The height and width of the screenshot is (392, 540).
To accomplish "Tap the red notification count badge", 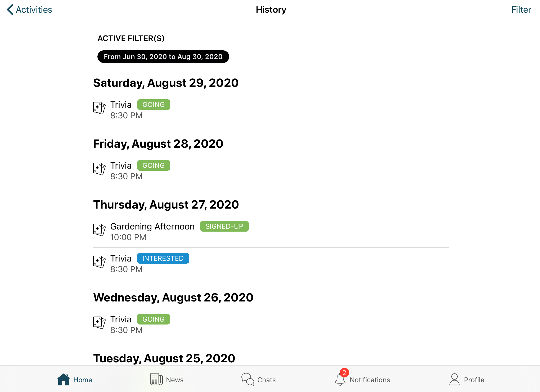I will (x=344, y=373).
